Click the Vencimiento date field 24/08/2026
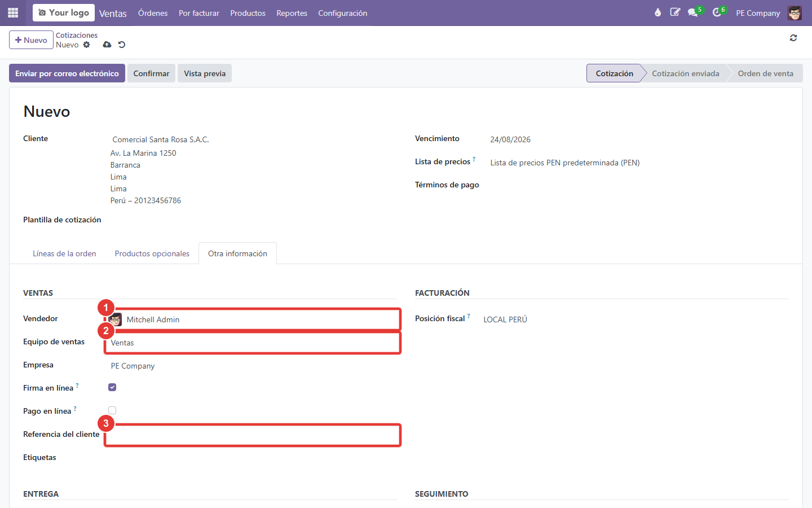Screen dimensions: 812x508 [510, 139]
